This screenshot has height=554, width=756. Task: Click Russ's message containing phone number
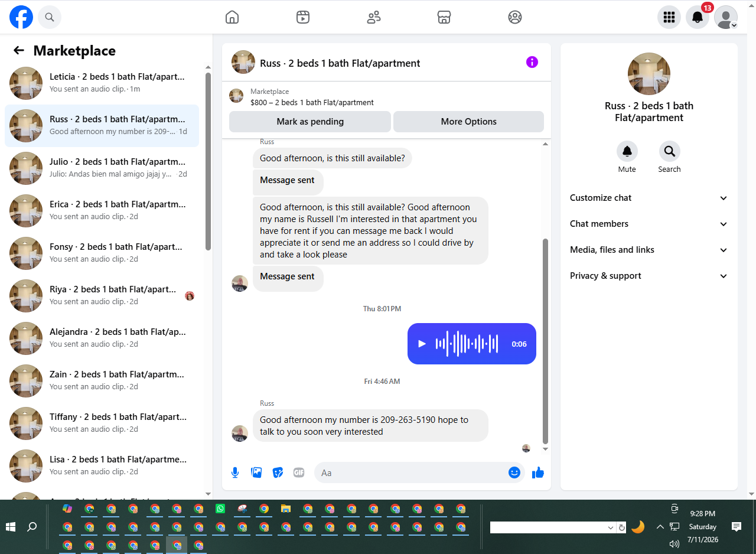(x=370, y=426)
